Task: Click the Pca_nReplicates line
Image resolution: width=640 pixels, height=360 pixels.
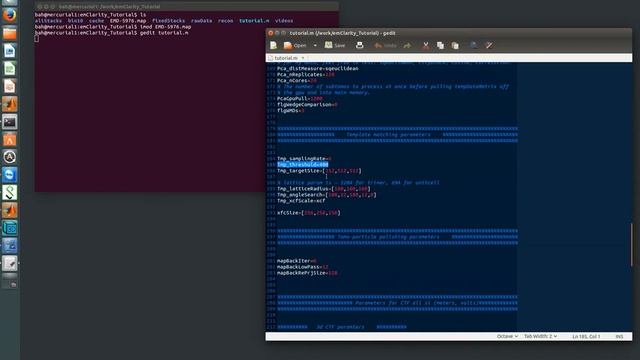Action: click(x=306, y=75)
